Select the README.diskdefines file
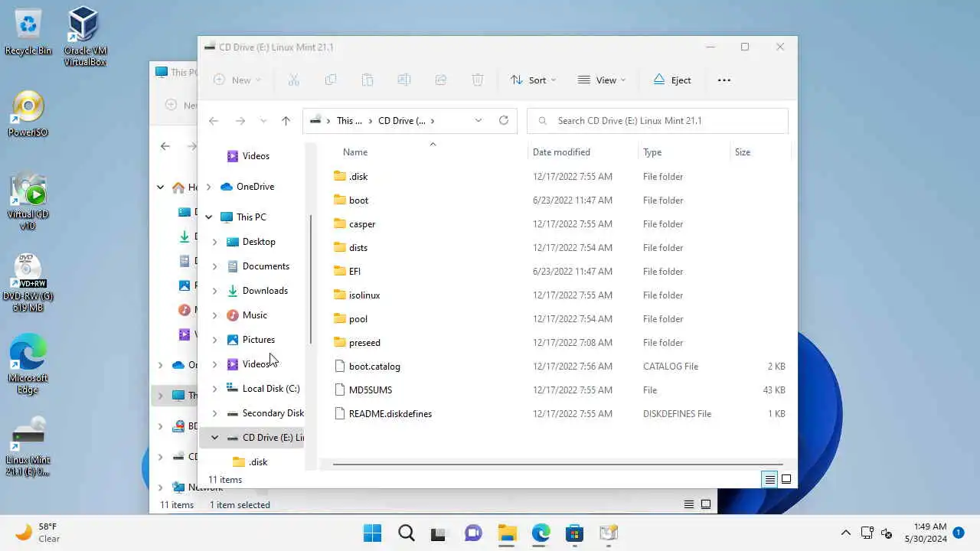The width and height of the screenshot is (980, 551). tap(390, 414)
